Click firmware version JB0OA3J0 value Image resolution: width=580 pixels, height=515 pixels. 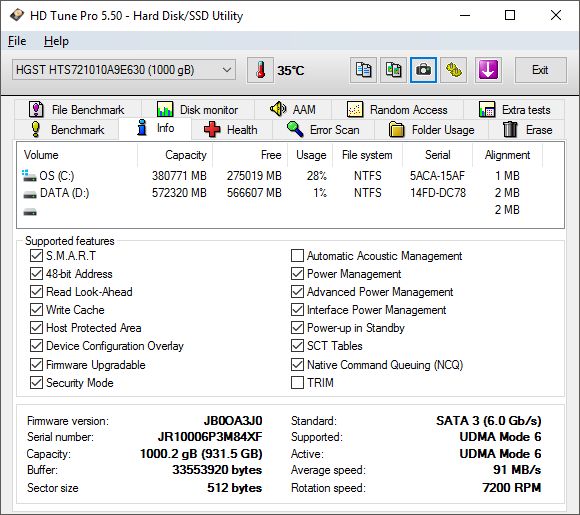point(233,421)
